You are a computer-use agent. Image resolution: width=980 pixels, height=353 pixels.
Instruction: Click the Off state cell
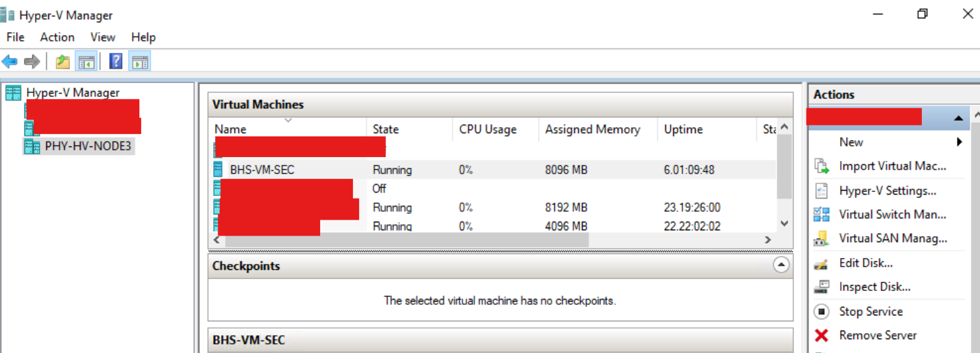(379, 189)
